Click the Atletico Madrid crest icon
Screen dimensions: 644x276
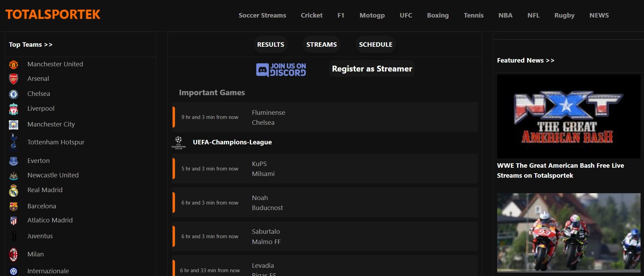pyautogui.click(x=13, y=220)
